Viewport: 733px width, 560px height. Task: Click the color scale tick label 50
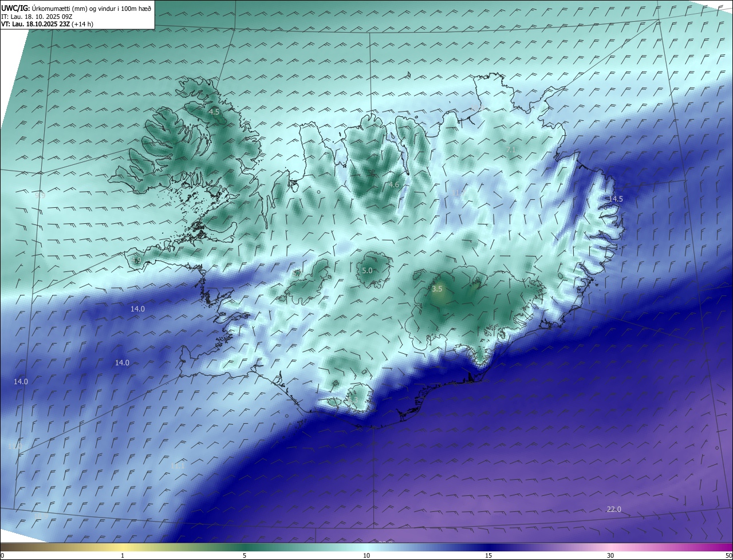click(x=728, y=555)
